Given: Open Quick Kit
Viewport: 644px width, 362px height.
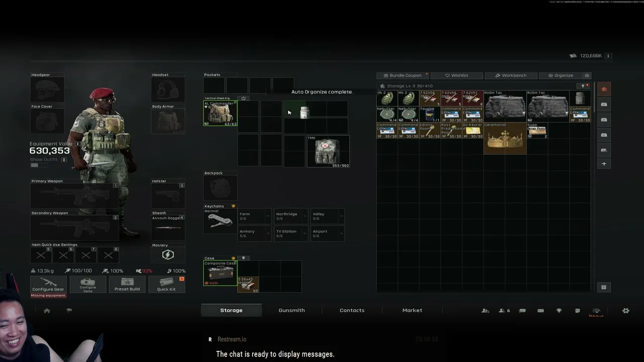Looking at the screenshot, I should pyautogui.click(x=166, y=284).
